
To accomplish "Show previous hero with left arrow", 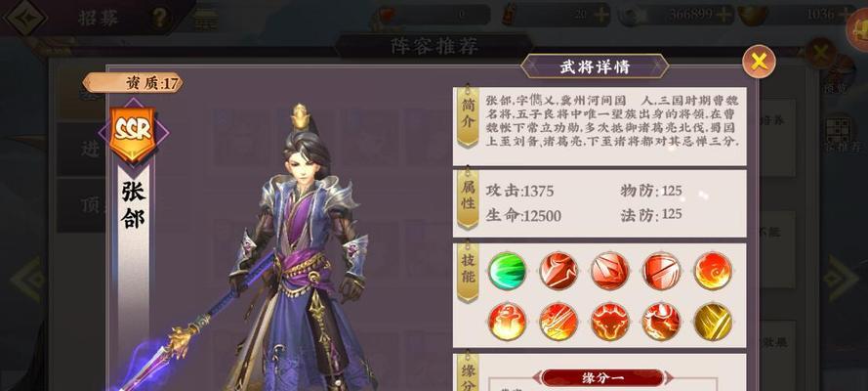I will coord(27,279).
